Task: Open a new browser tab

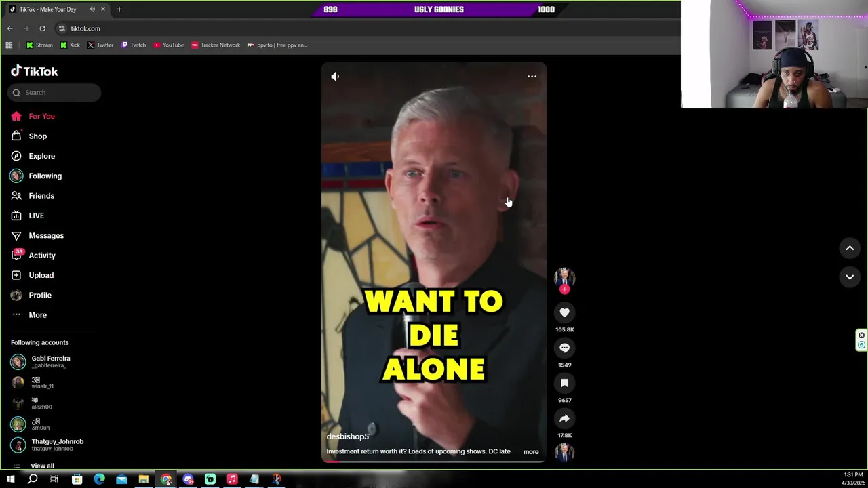Action: [x=119, y=9]
